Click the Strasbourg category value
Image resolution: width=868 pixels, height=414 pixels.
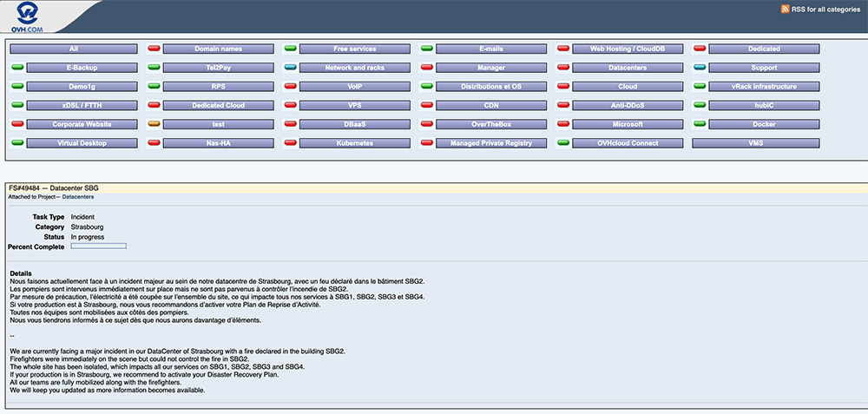click(x=87, y=227)
